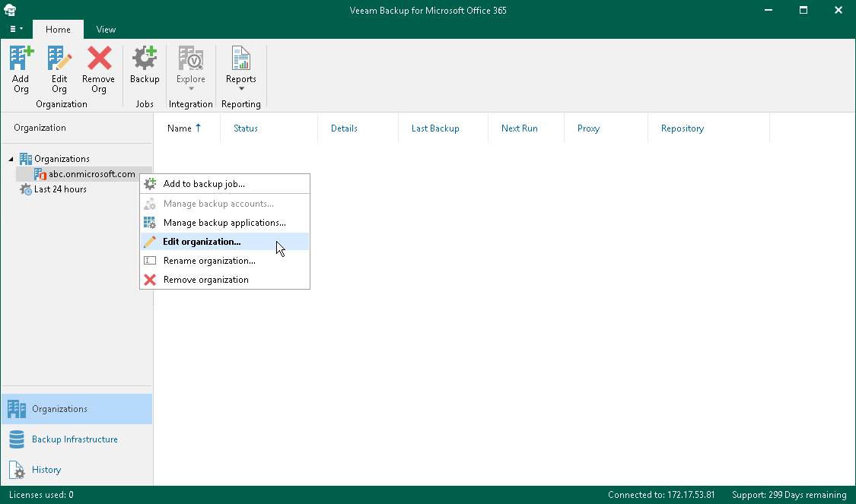Choose Add to backup job from context menu
This screenshot has width=856, height=504.
(225, 184)
